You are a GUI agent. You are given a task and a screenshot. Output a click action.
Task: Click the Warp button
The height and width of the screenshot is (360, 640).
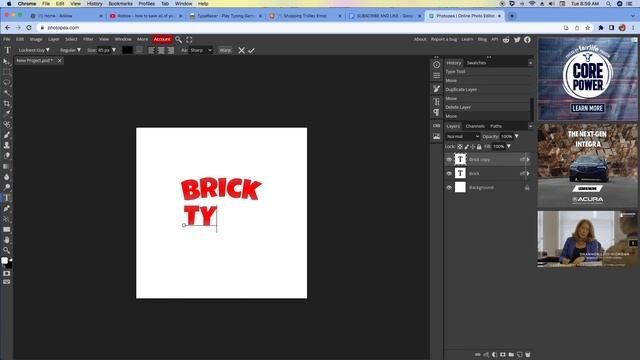(x=225, y=50)
